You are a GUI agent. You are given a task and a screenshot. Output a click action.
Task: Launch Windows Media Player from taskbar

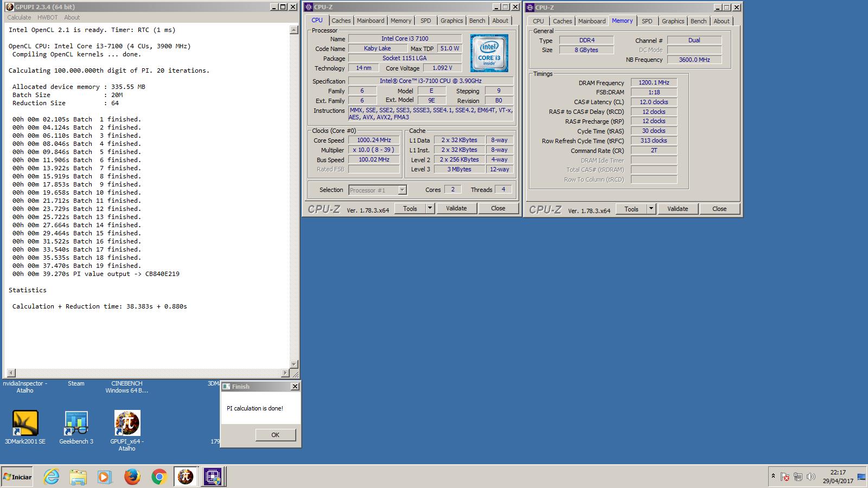pos(105,477)
